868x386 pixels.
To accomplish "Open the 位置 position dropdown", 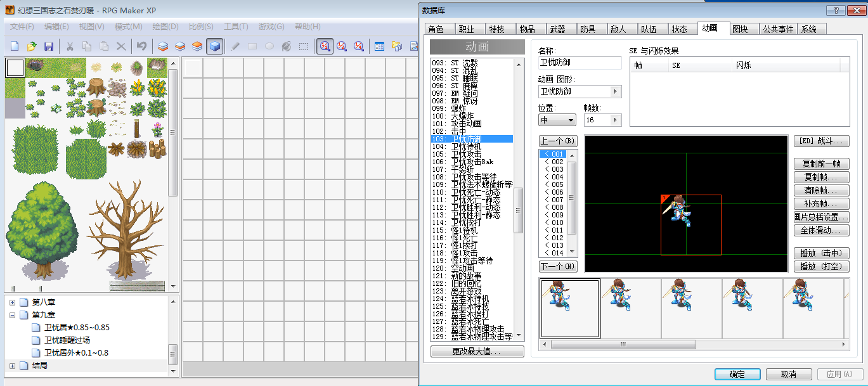I will [557, 120].
